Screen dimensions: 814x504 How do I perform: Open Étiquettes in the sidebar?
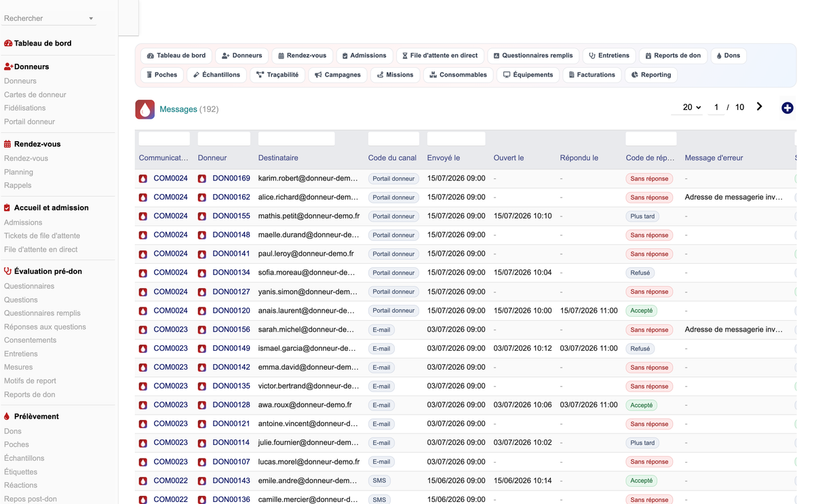(20, 472)
